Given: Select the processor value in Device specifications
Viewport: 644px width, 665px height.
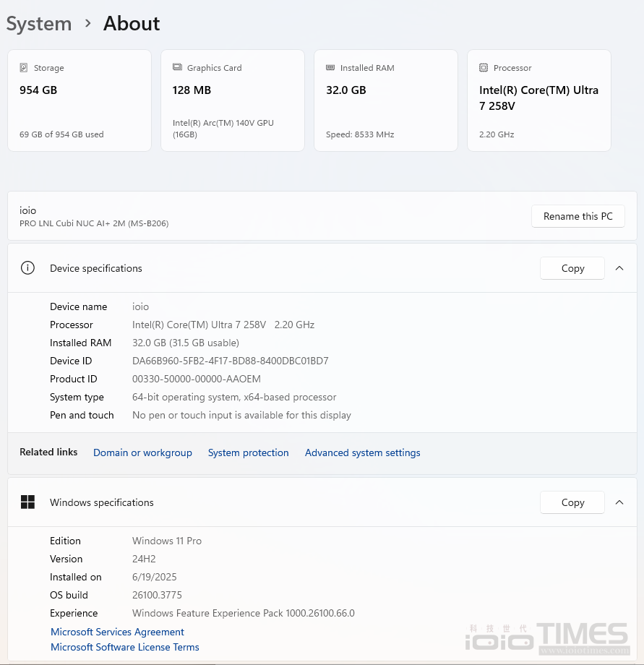Looking at the screenshot, I should [223, 325].
